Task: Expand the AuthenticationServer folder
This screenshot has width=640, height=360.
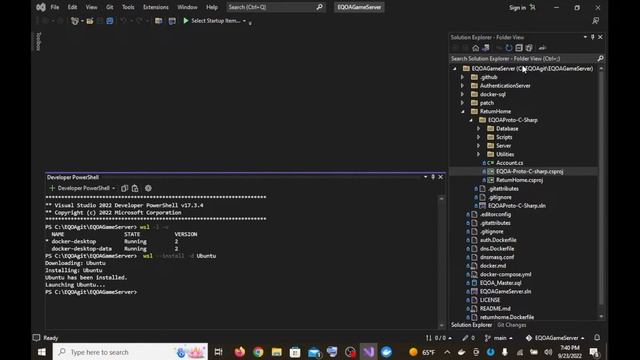Action: point(462,86)
